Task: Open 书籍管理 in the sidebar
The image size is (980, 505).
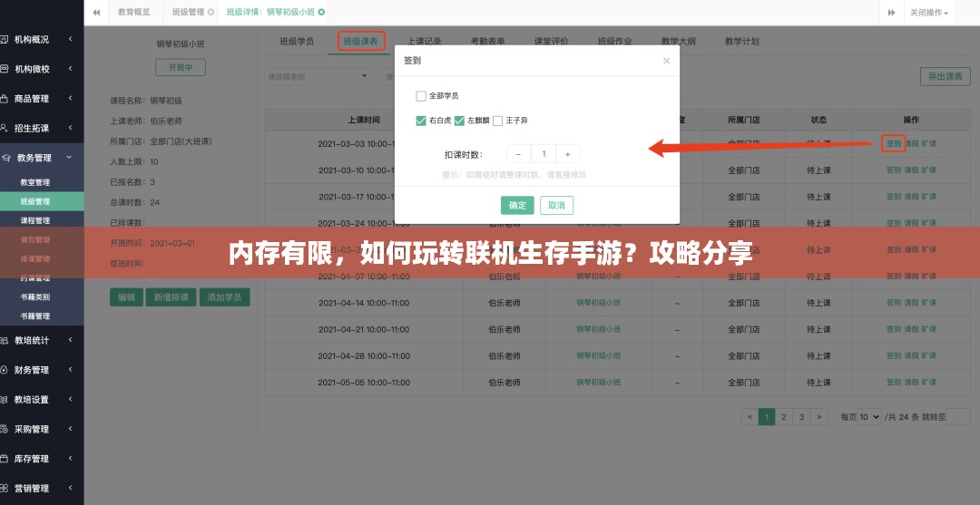Action: pyautogui.click(x=35, y=316)
